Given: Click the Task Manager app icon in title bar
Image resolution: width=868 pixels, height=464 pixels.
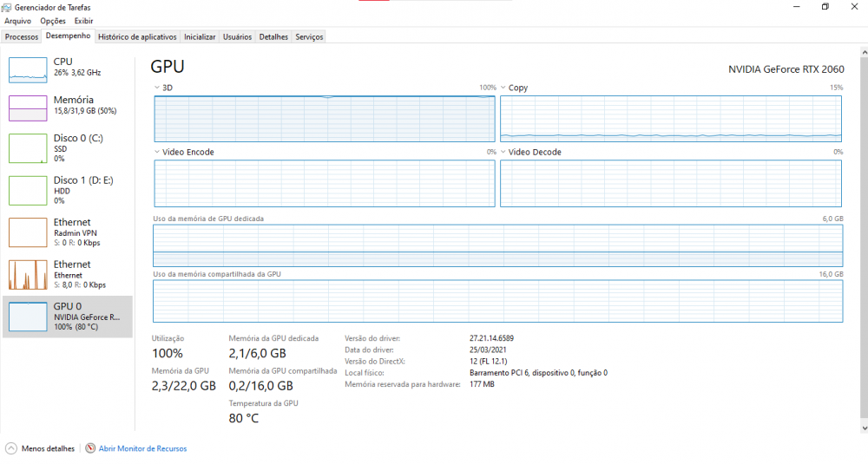Looking at the screenshot, I should (x=8, y=7).
